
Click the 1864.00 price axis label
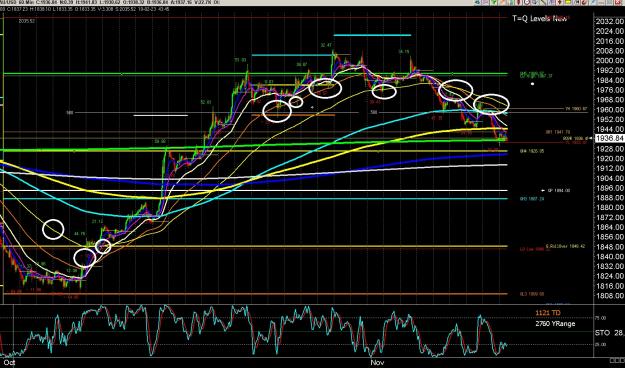[609, 227]
